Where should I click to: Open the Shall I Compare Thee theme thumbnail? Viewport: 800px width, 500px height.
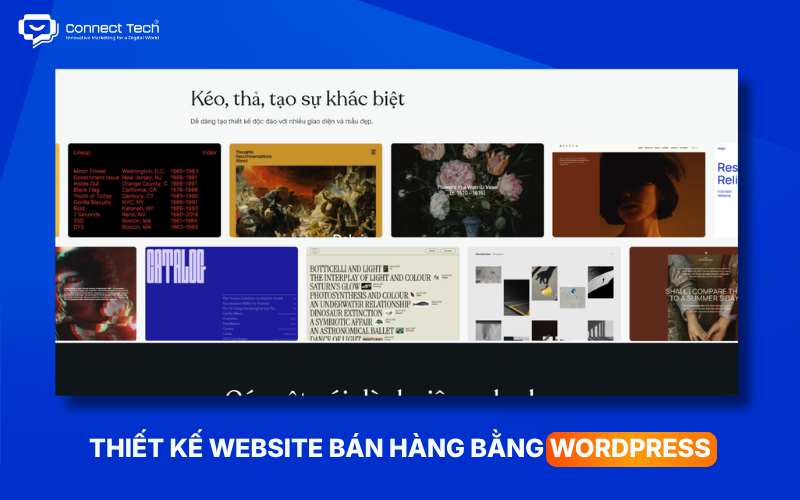coord(684,294)
